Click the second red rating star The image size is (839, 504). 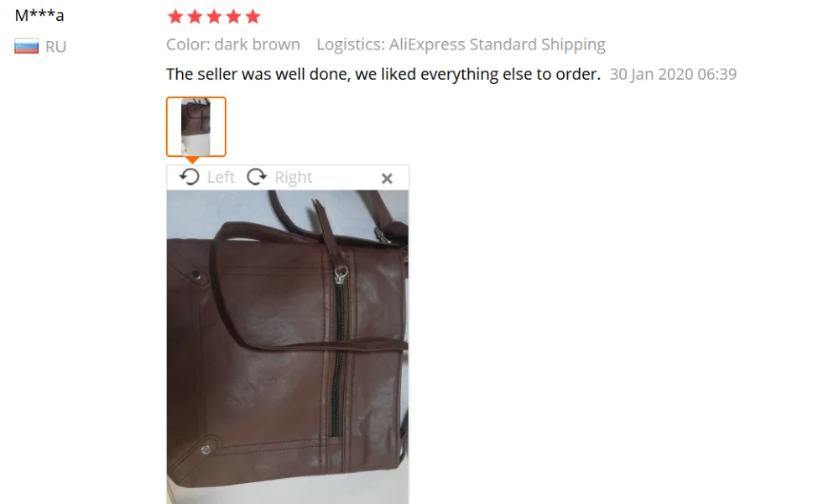click(x=195, y=17)
